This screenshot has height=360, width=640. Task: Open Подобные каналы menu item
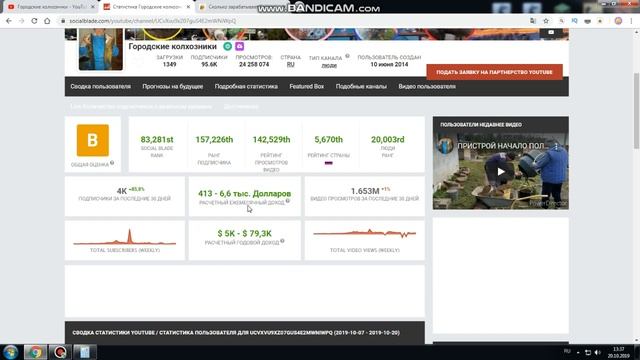[x=361, y=87]
